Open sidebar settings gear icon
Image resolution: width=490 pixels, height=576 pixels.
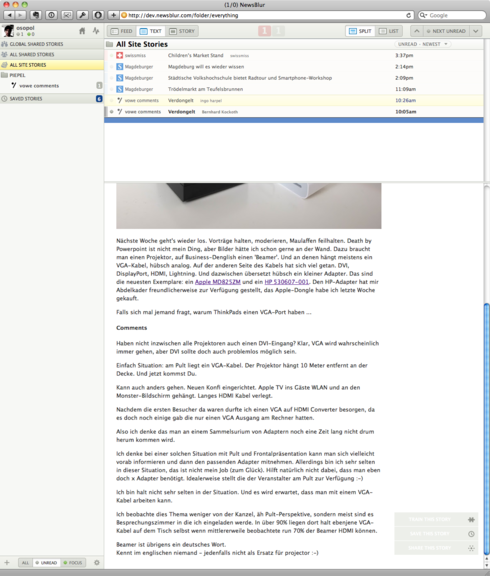[97, 562]
